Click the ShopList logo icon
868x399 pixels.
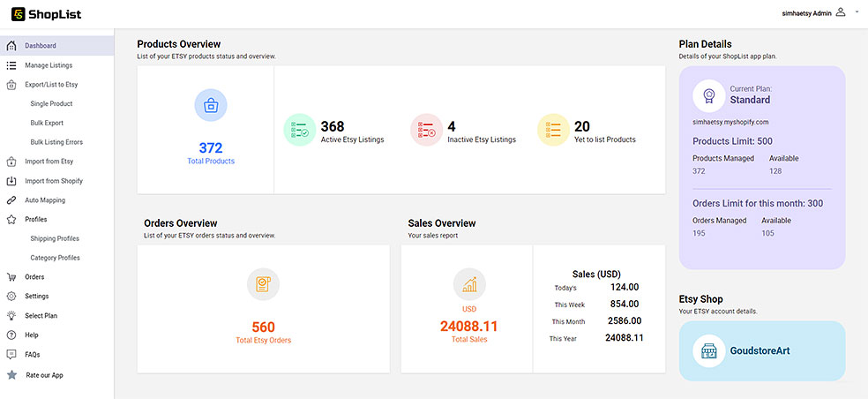(x=19, y=14)
